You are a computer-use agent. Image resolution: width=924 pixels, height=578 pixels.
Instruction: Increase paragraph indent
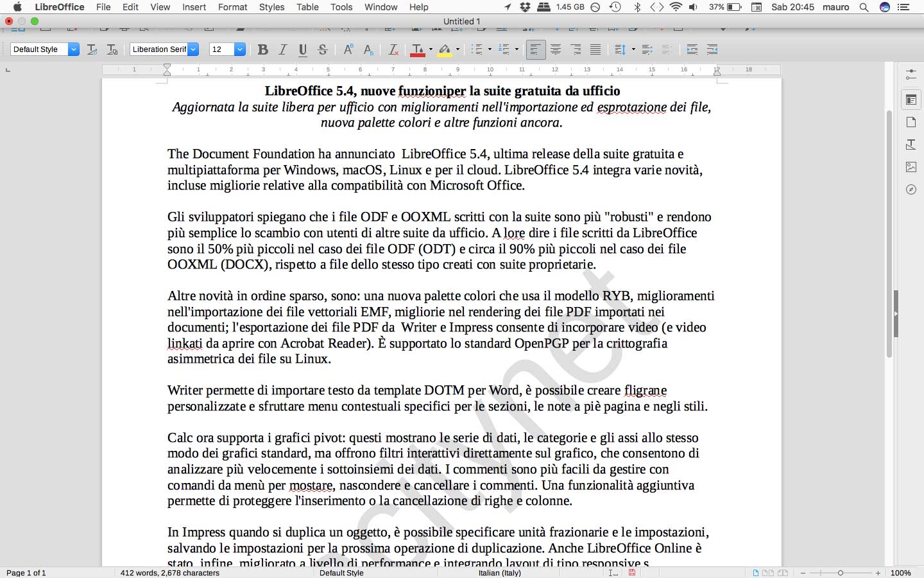692,49
